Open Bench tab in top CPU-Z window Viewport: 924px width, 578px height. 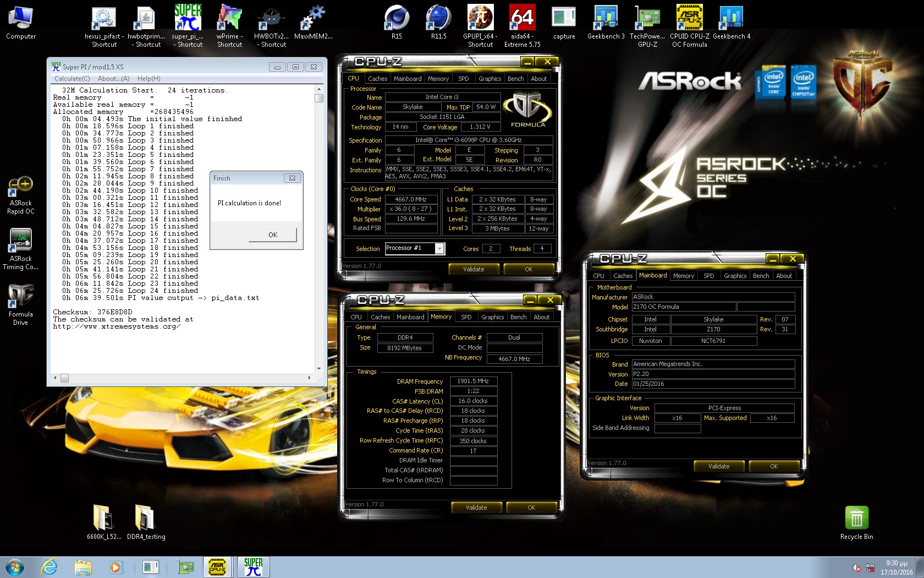(515, 79)
